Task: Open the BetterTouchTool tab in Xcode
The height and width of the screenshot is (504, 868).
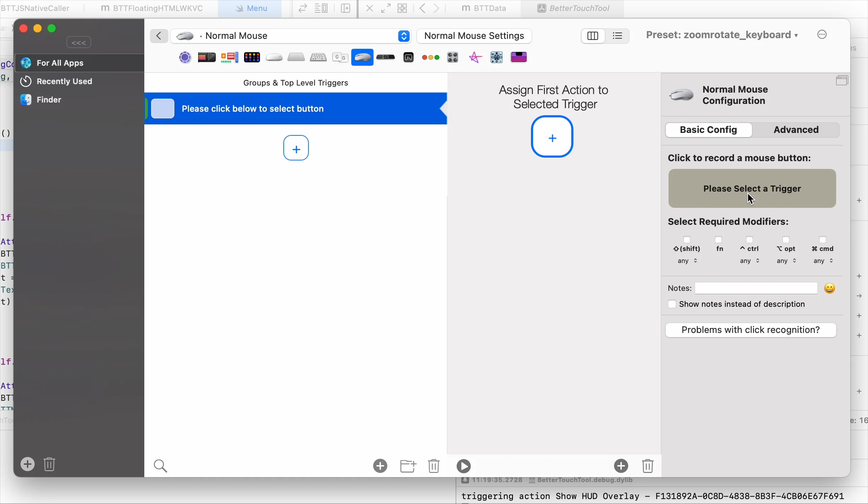Action: pyautogui.click(x=573, y=9)
